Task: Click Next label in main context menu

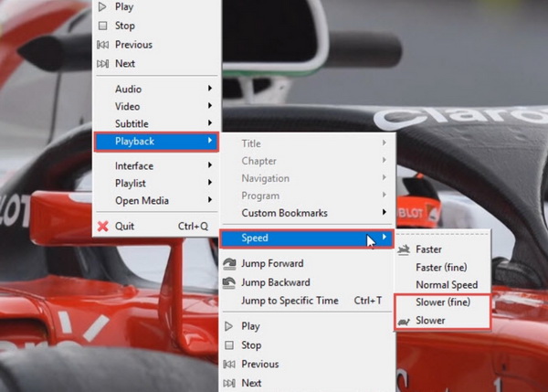Action: [125, 64]
